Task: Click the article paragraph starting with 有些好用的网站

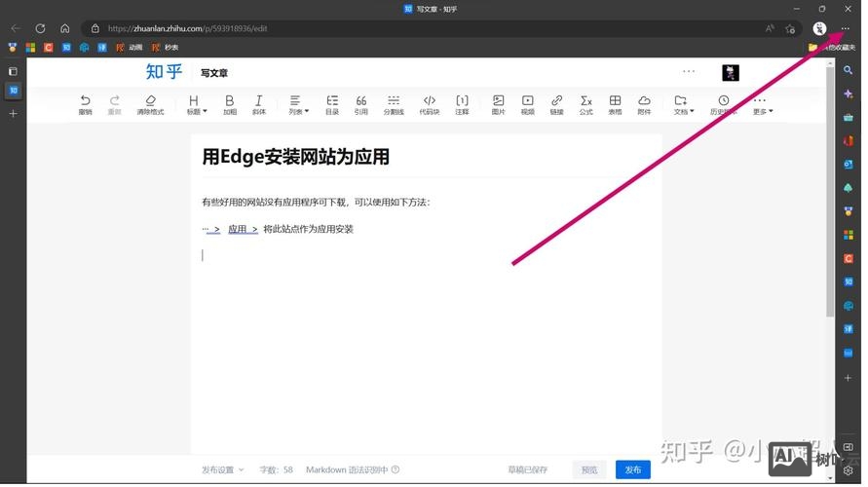Action: [316, 203]
